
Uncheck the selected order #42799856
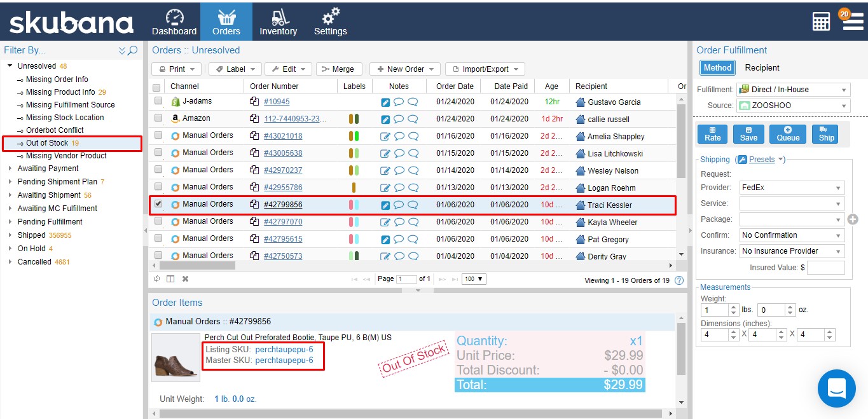[158, 203]
